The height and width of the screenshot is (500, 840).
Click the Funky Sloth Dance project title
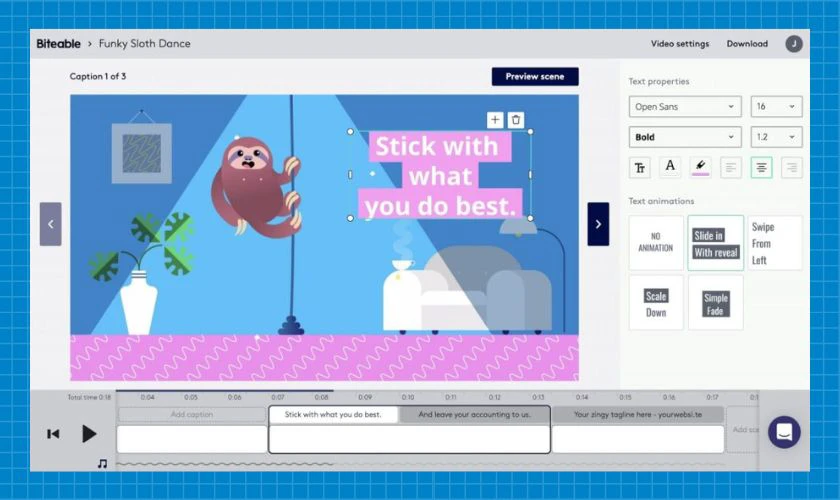145,44
